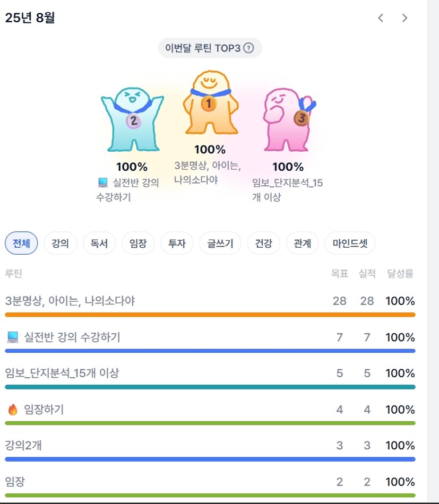The width and height of the screenshot is (439, 504).
Task: Select the 마인드셋 filter chip
Action: tap(350, 243)
